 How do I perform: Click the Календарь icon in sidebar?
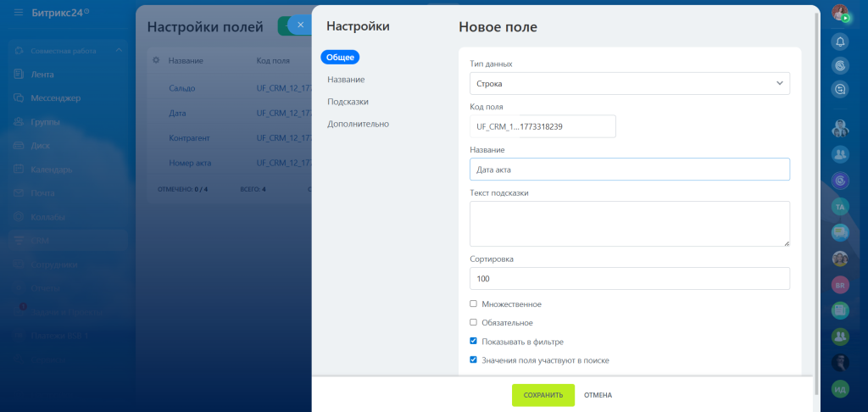tap(19, 169)
